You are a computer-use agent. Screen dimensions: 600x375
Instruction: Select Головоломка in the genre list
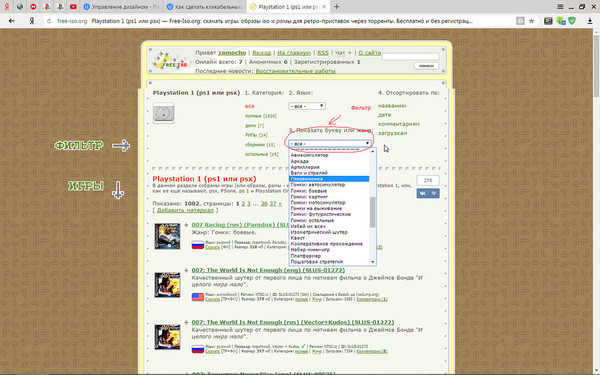click(329, 179)
